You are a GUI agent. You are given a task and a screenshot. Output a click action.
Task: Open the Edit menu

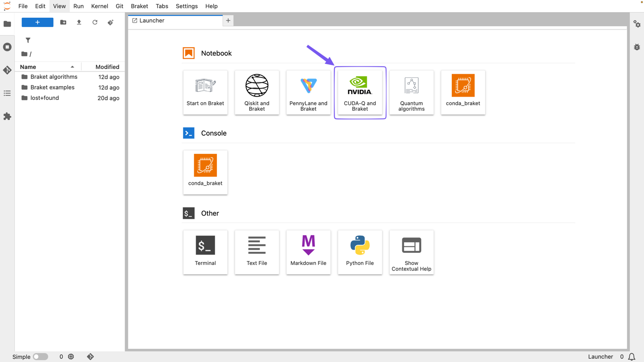40,6
